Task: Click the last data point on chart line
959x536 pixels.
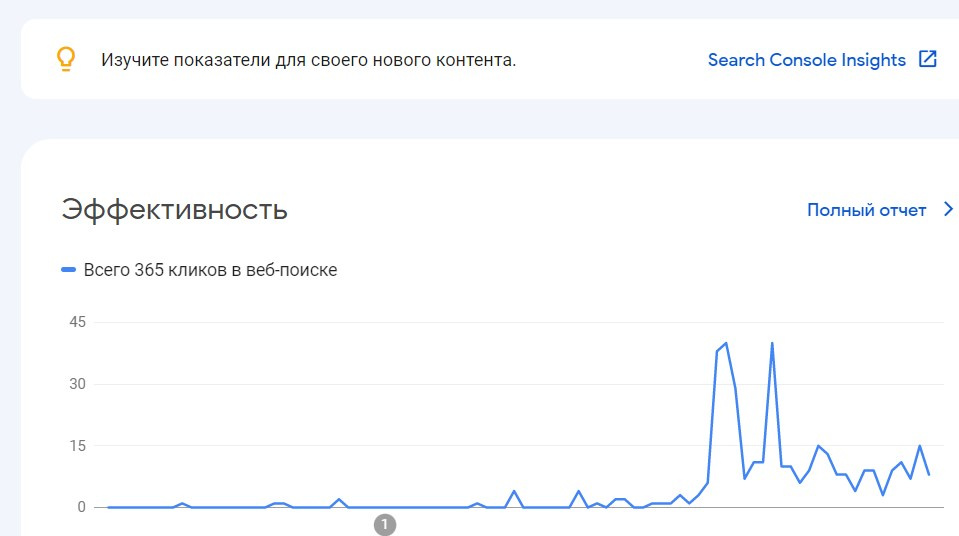Action: pos(929,474)
